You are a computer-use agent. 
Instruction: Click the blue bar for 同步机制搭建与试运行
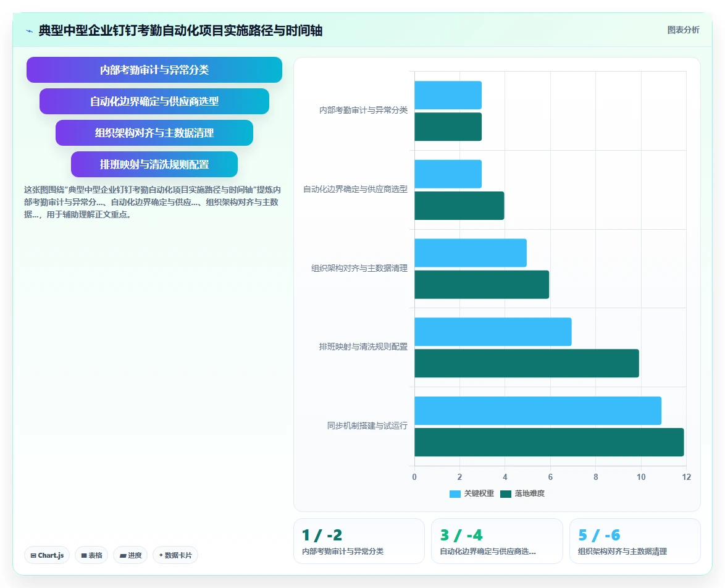(x=538, y=411)
